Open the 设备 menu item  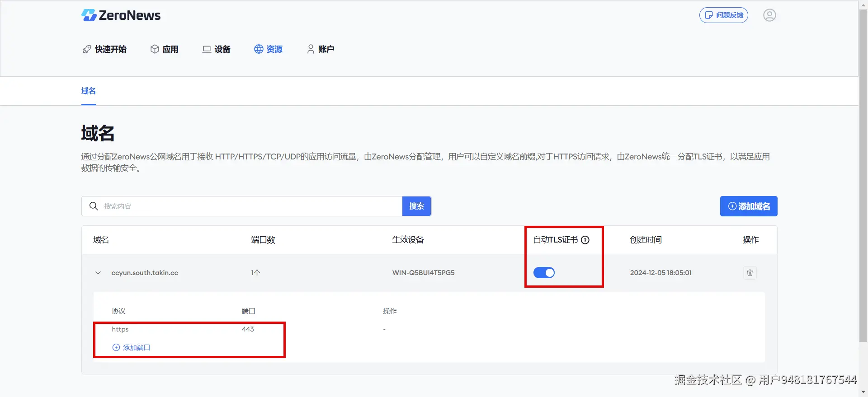[216, 49]
